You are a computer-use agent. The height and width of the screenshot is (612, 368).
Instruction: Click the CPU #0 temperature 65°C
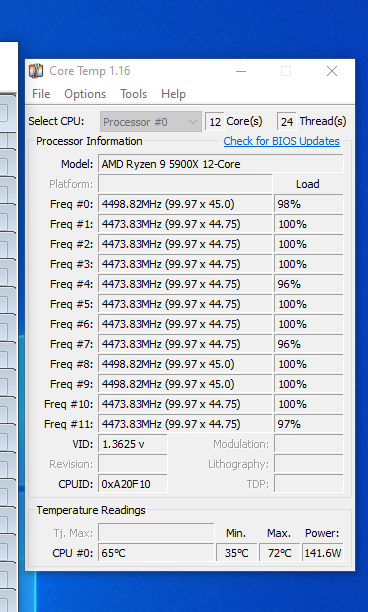[156, 553]
